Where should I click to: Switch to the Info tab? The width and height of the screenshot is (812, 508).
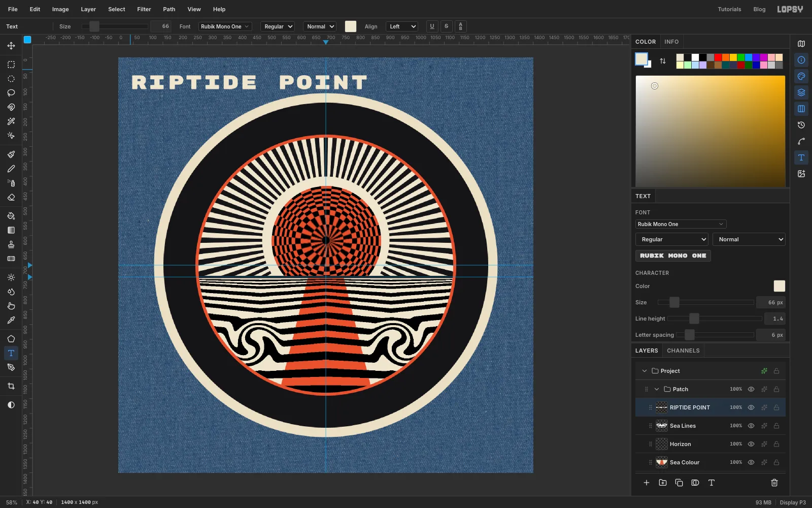pos(671,42)
